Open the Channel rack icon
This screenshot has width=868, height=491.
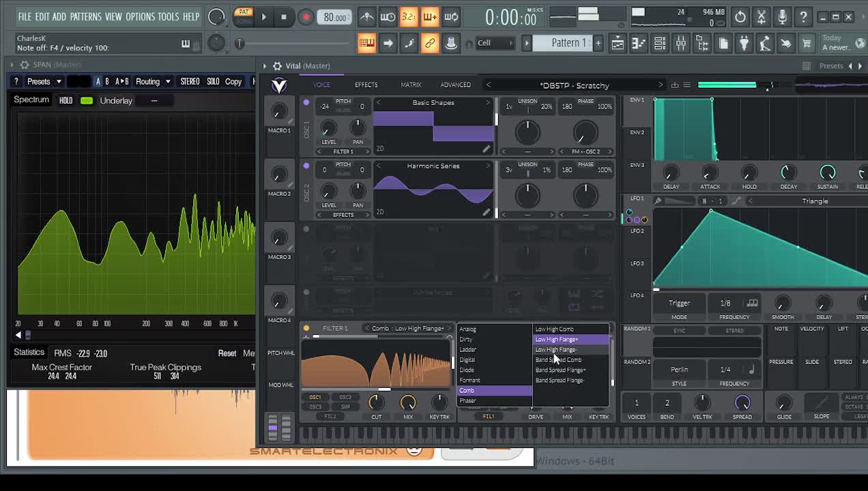coord(660,43)
